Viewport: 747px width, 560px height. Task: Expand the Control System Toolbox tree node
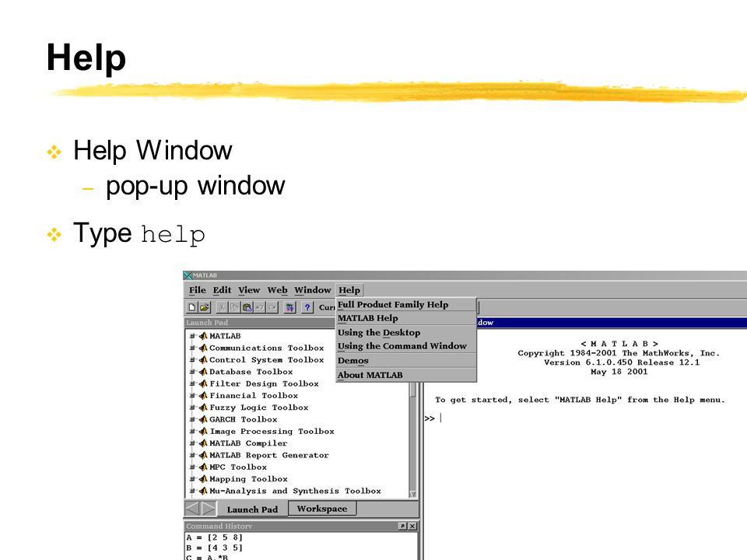click(x=192, y=360)
